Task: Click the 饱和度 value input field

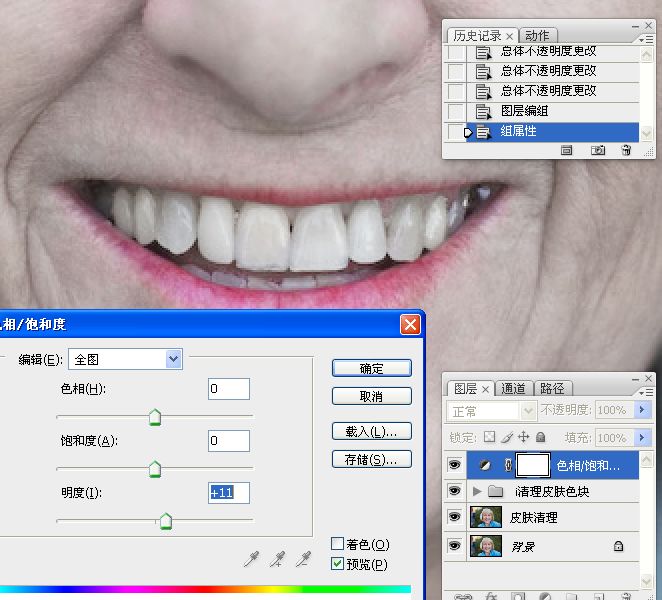Action: pos(229,441)
